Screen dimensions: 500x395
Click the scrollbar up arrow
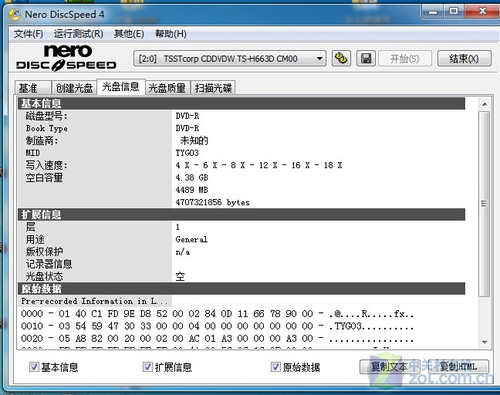[x=484, y=104]
